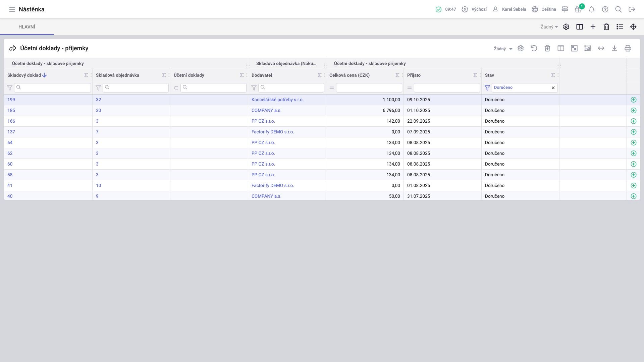
Task: Click the dashboard delete trash icon
Action: (x=606, y=27)
